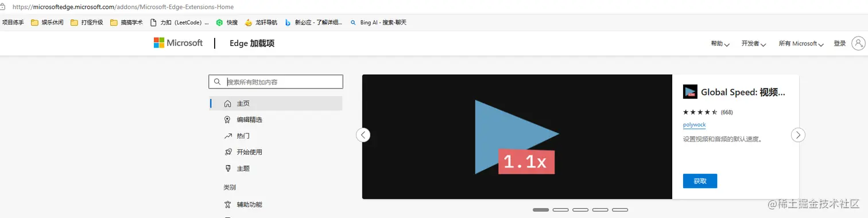The height and width of the screenshot is (218, 868).
Task: Click the browser address bar URL
Action: pyautogui.click(x=123, y=7)
